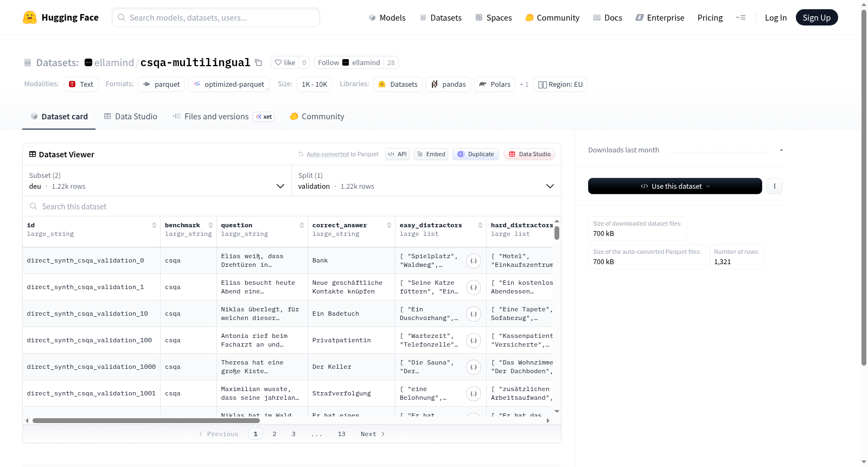Expand JSON for Neue geschäftliche Kontakte row
The width and height of the screenshot is (868, 467).
click(474, 287)
